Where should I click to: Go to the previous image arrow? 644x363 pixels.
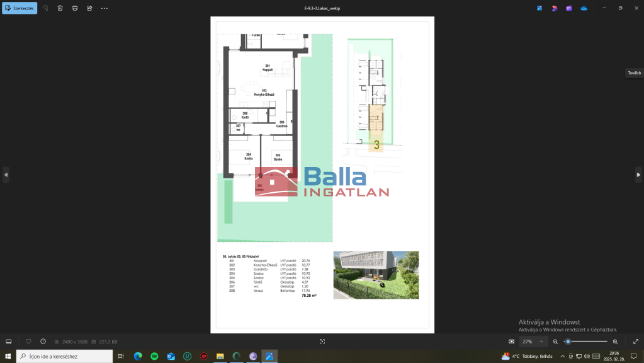[6, 175]
